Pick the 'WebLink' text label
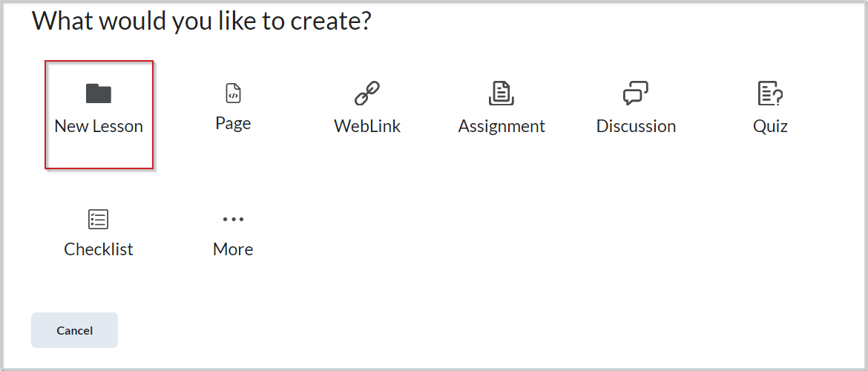This screenshot has width=868, height=371. [367, 126]
